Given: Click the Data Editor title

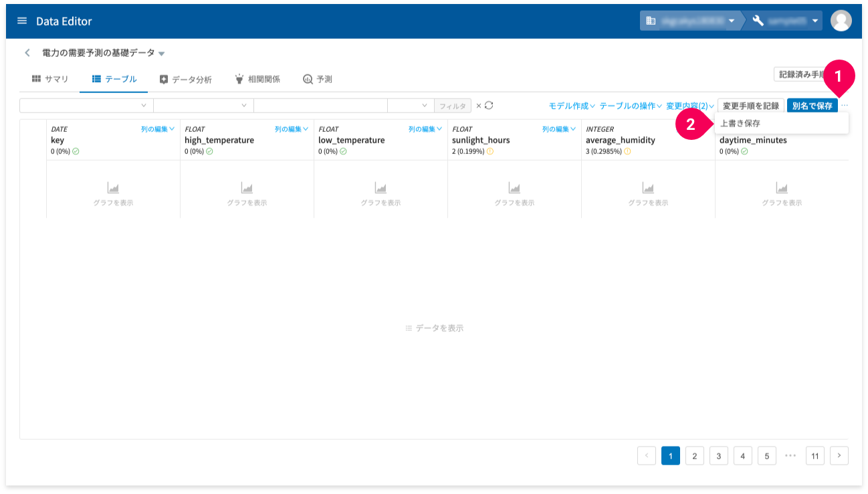Looking at the screenshot, I should click(x=64, y=21).
